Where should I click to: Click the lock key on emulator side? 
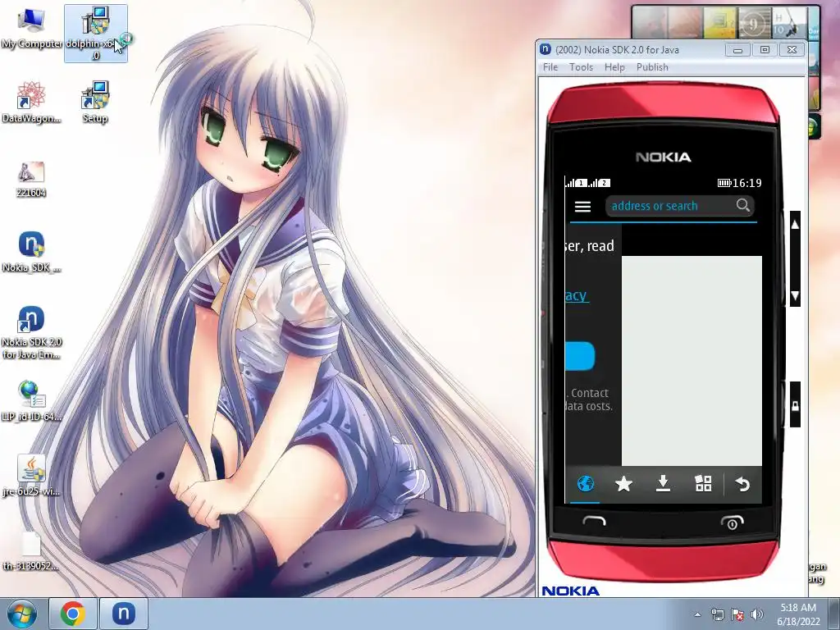(x=795, y=405)
